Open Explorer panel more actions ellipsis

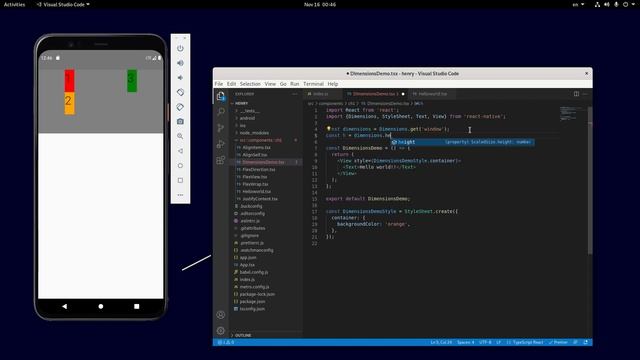coord(295,94)
